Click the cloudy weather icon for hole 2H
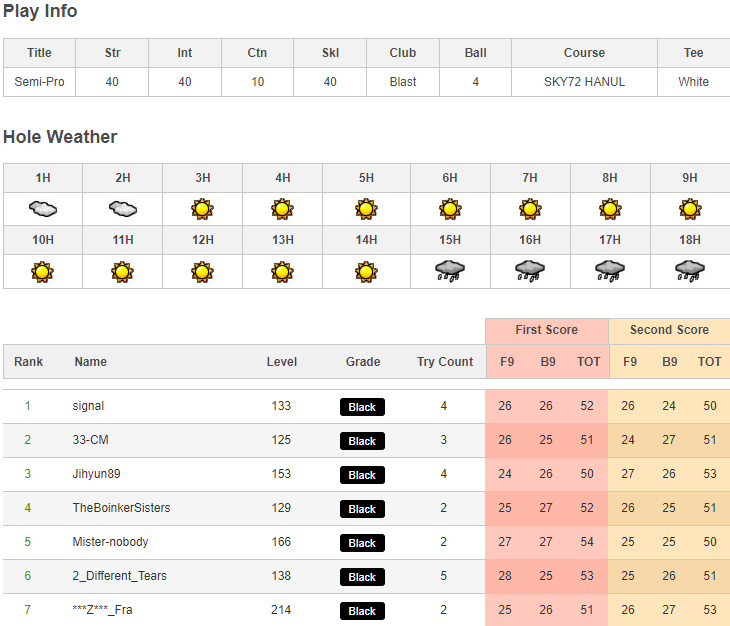This screenshot has height=626, width=730. 123,209
